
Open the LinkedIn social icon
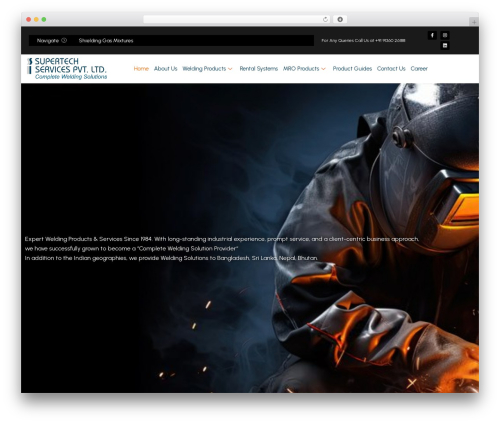(x=445, y=45)
